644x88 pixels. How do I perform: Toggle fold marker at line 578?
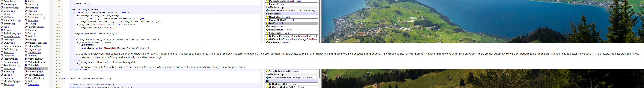pyautogui.click(x=62, y=79)
